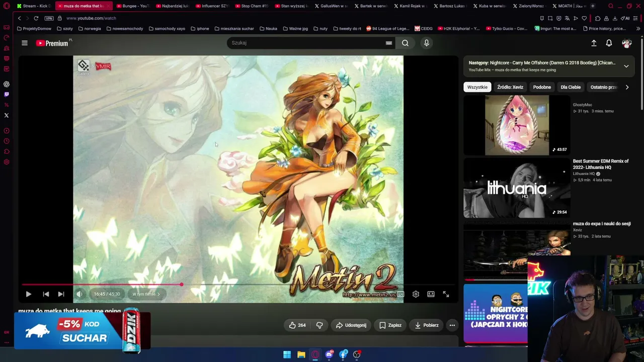Toggle the browser VPN badge
The image size is (644, 362).
point(49,18)
